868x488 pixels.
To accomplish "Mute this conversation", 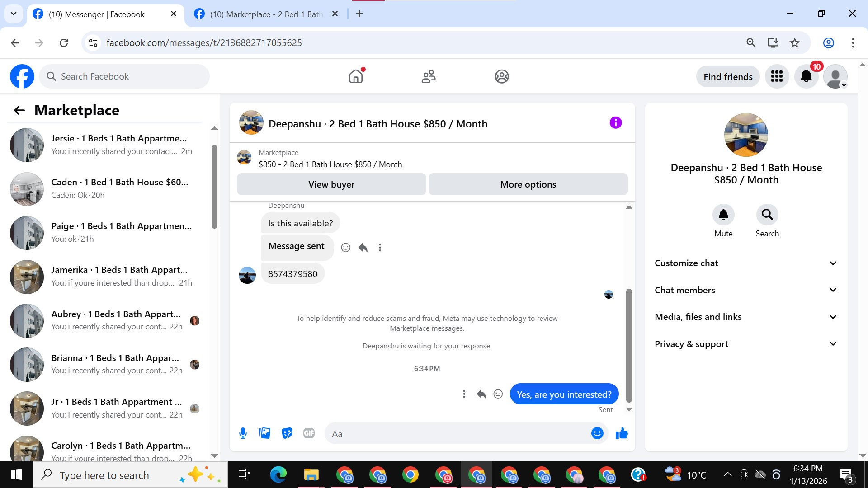I will [723, 215].
